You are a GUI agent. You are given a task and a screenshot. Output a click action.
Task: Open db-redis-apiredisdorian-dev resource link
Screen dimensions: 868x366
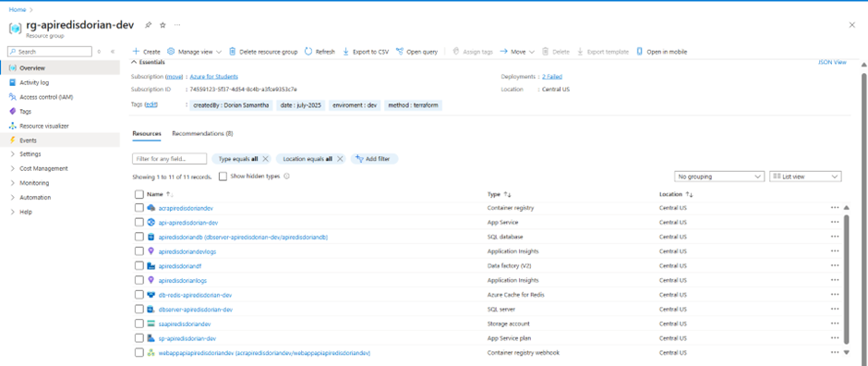point(195,295)
